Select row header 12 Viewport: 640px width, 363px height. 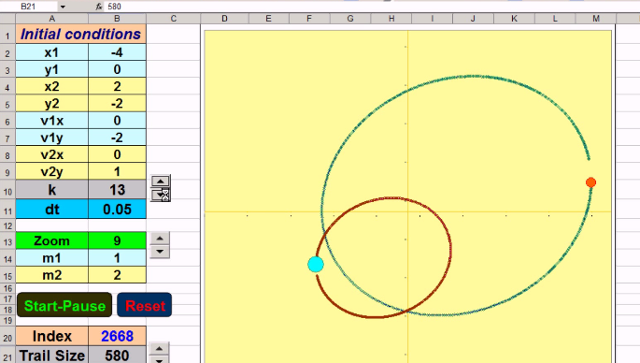point(8,225)
